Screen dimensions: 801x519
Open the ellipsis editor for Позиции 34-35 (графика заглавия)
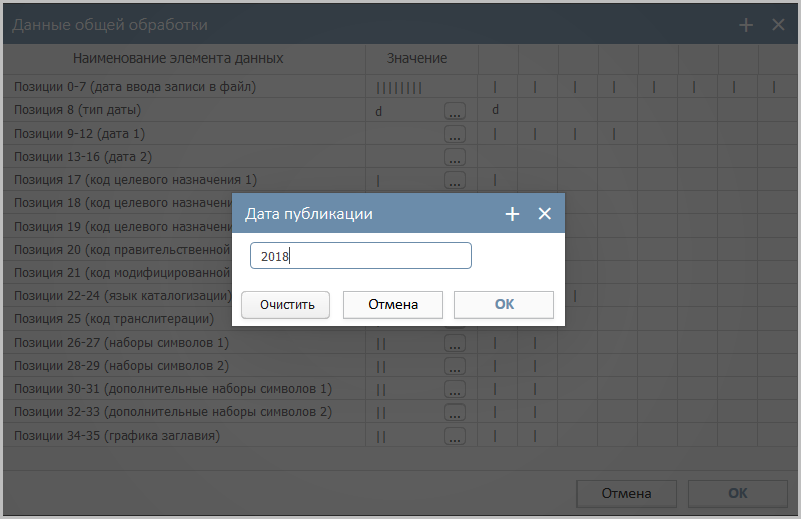[x=455, y=435]
